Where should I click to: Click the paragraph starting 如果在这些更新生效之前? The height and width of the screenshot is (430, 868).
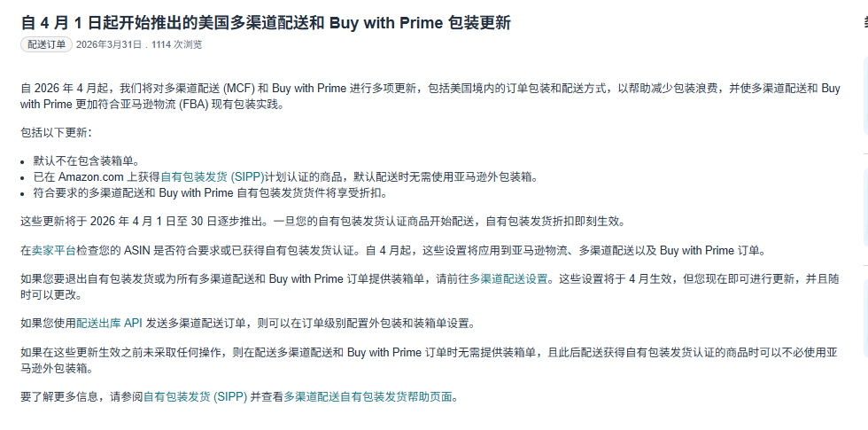click(354, 352)
